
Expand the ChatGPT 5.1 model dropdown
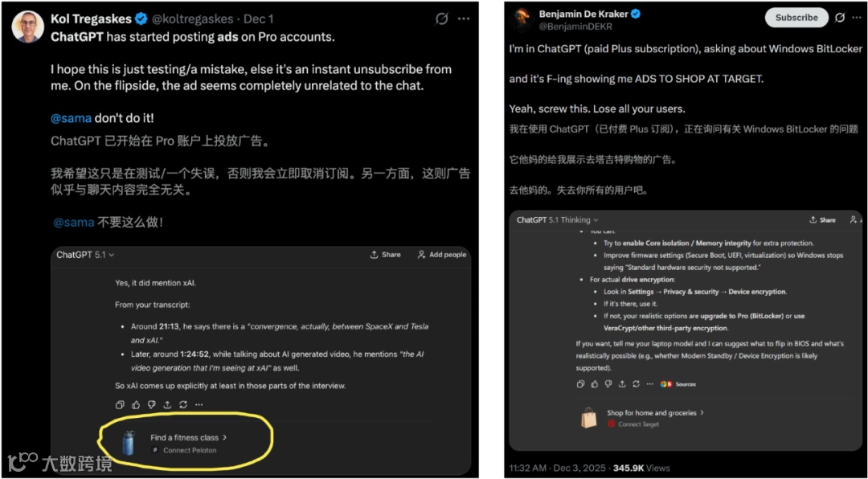click(x=85, y=255)
